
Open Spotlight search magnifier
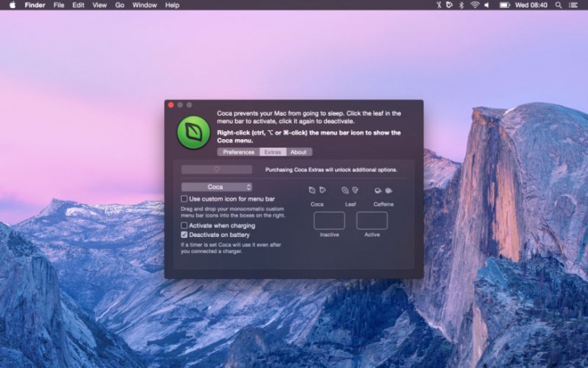click(558, 5)
